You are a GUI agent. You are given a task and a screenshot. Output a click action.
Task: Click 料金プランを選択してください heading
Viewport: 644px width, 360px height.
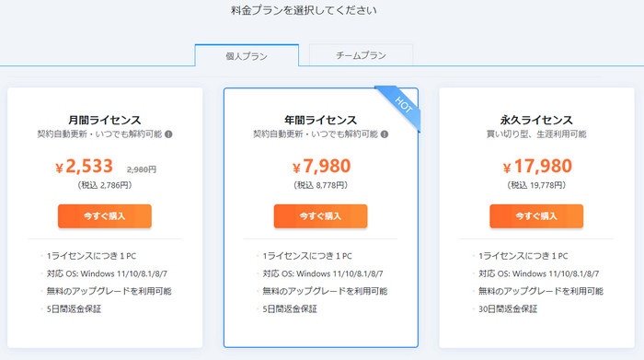304,10
